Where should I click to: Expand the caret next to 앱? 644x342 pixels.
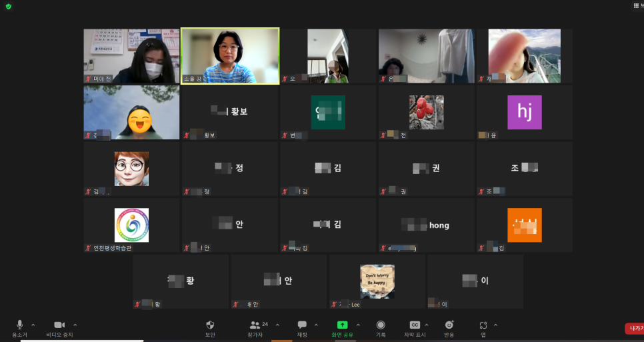tap(496, 325)
